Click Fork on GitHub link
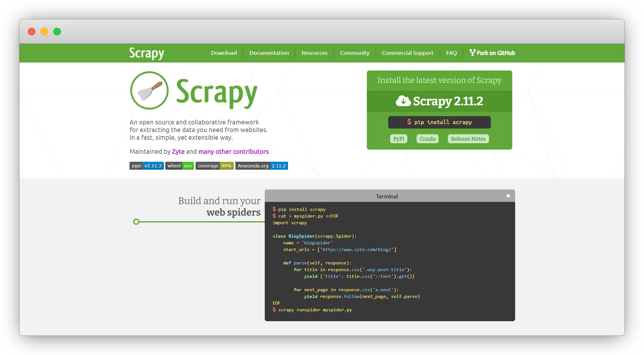The width and height of the screenshot is (644, 355). tap(492, 53)
